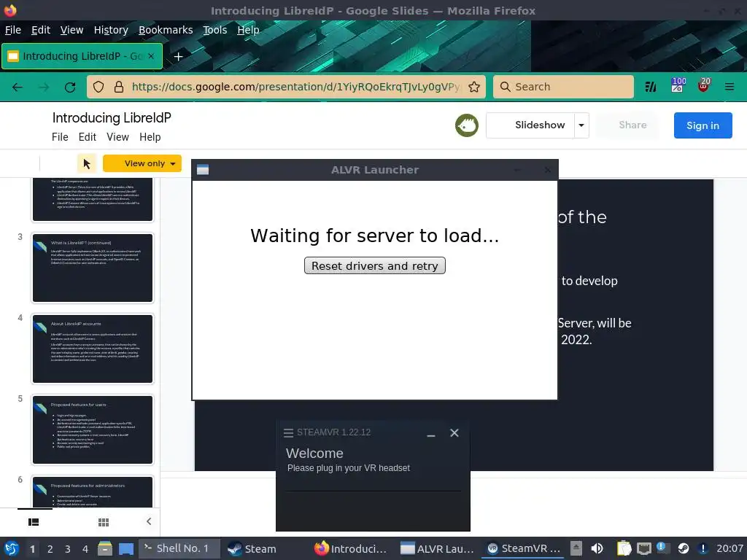
Task: Start the Slideshow
Action: (x=530, y=125)
